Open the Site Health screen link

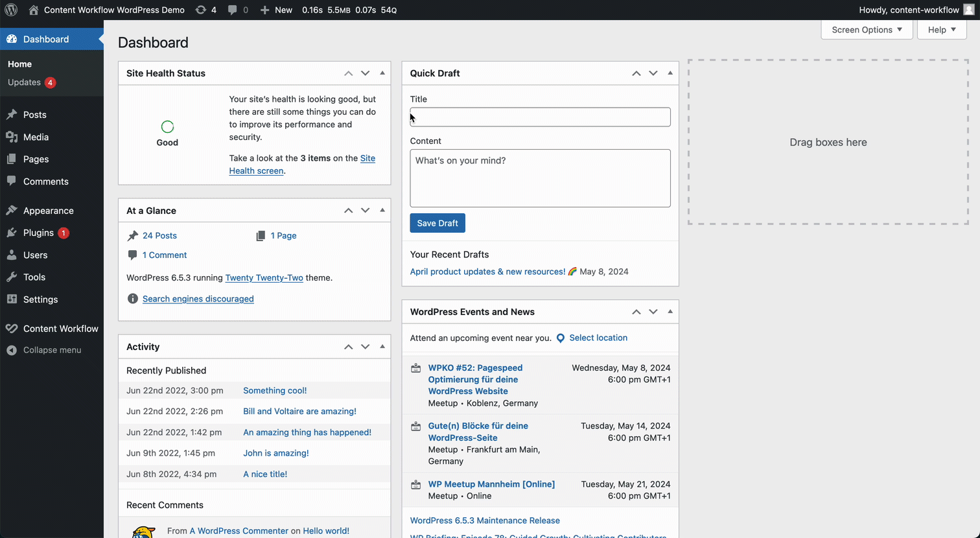(x=367, y=158)
